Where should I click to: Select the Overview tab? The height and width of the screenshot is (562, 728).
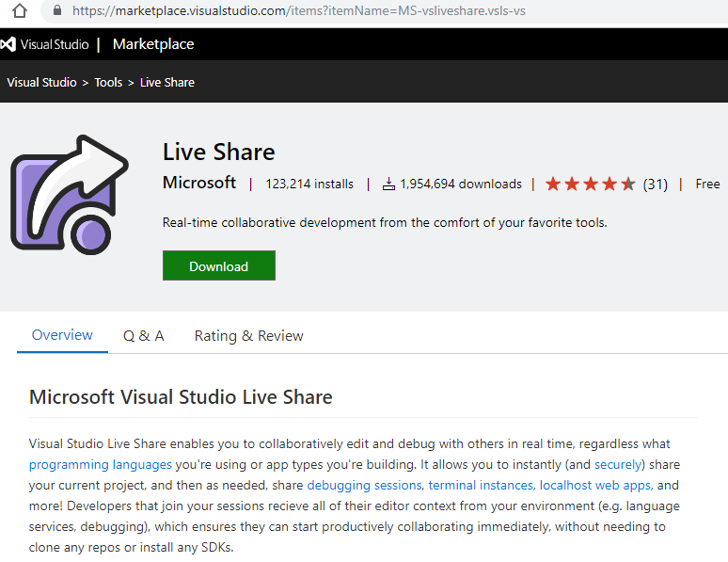62,335
